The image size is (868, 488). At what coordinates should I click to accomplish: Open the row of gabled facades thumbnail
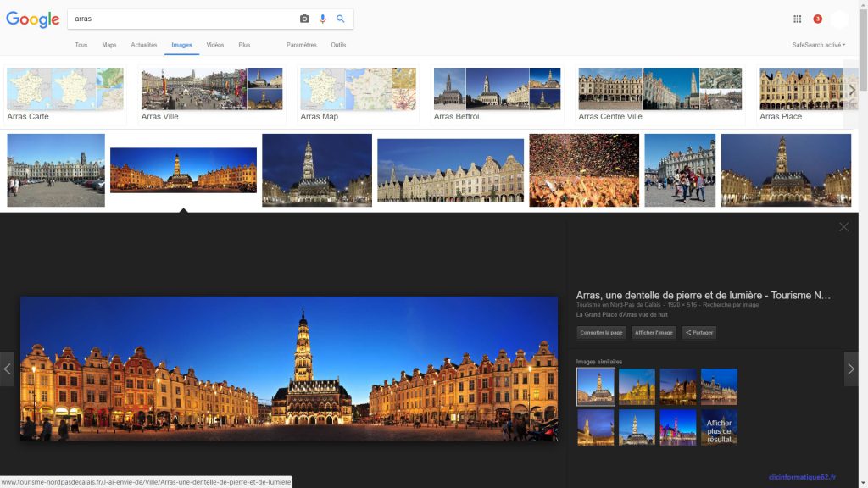pos(451,170)
